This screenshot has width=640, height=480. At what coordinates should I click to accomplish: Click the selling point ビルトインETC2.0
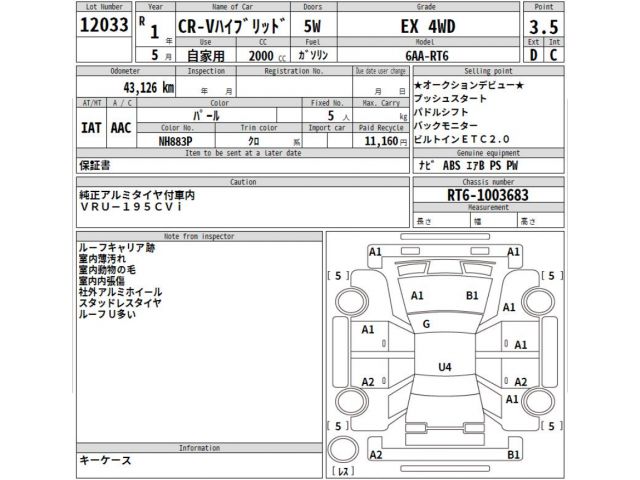pyautogui.click(x=462, y=139)
